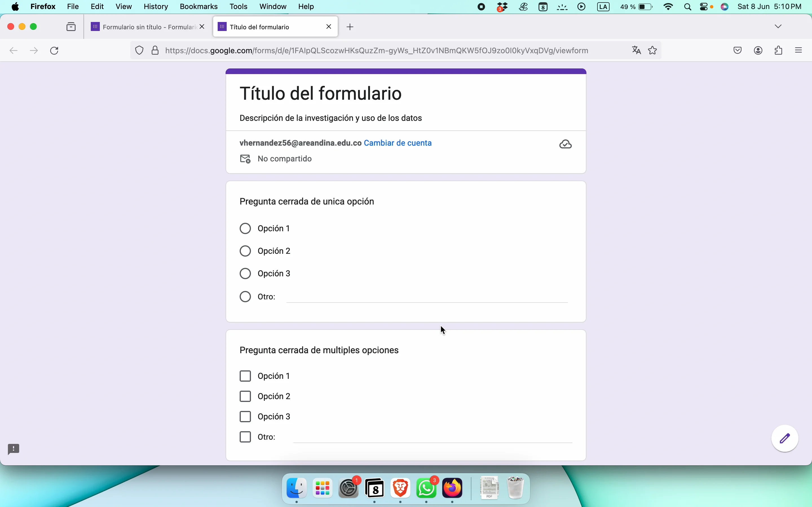This screenshot has height=507, width=812.
Task: Open the Bookmarks menu in menu bar
Action: (x=199, y=7)
